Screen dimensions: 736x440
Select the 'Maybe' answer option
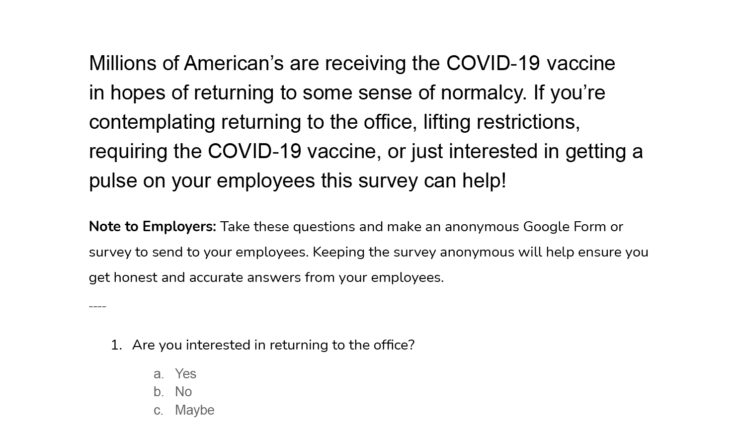pos(194,410)
